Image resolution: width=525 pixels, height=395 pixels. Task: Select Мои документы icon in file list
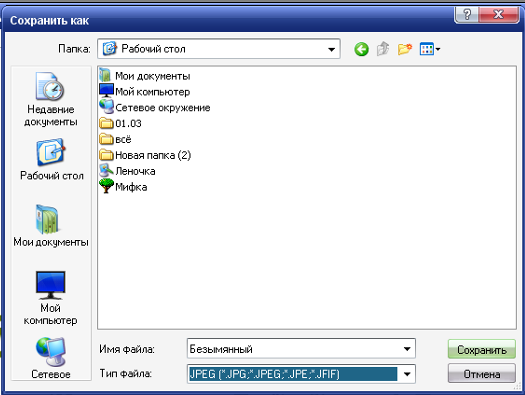(106, 75)
